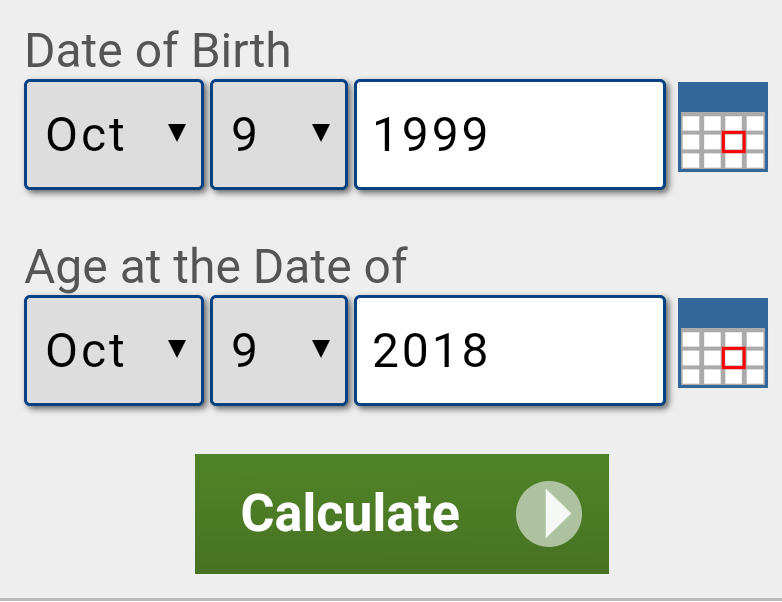Click the "Age at the Date of" label
The width and height of the screenshot is (782, 602).
pyautogui.click(x=216, y=266)
